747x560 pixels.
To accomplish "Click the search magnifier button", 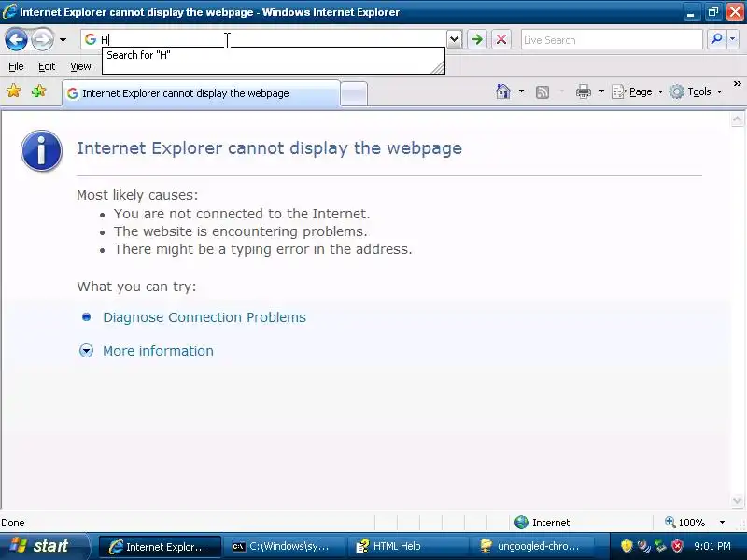I will pos(716,39).
